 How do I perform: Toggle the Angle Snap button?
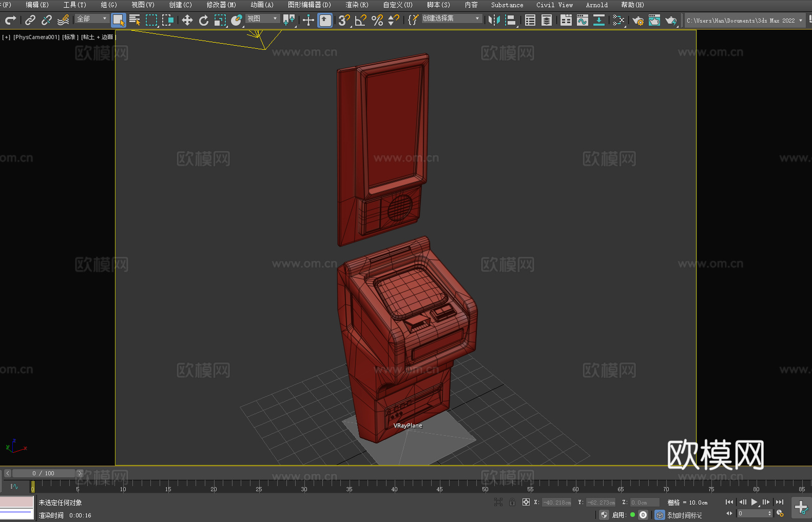click(361, 20)
